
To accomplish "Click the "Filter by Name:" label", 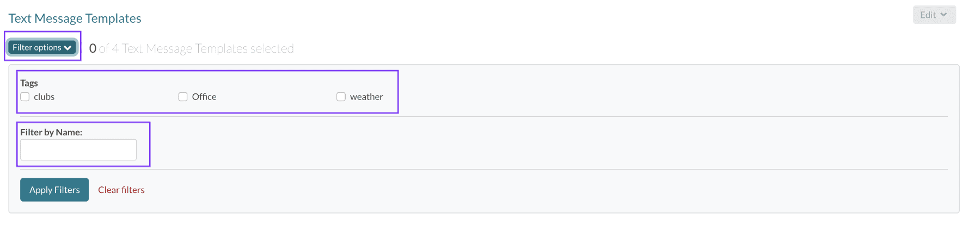I will click(51, 132).
